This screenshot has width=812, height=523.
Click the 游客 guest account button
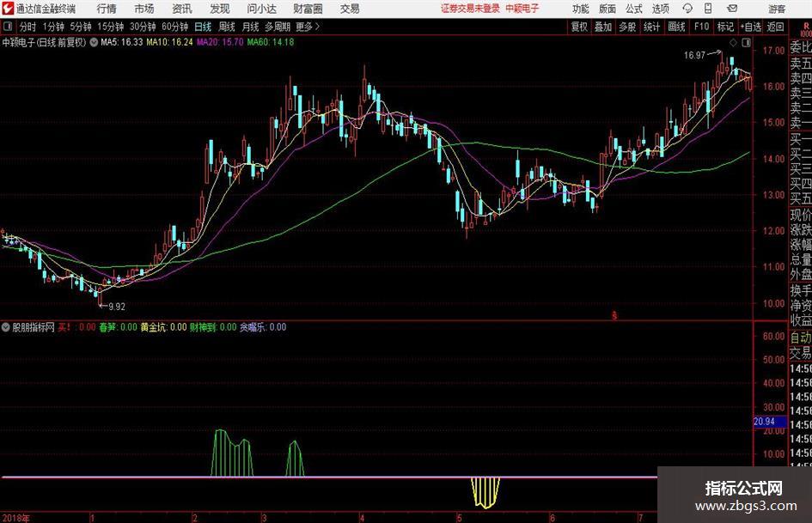(777, 9)
